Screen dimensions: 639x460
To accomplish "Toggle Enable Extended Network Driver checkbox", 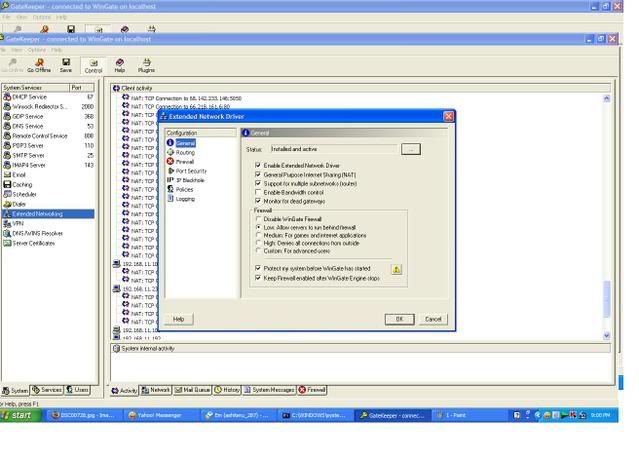I will coord(258,165).
